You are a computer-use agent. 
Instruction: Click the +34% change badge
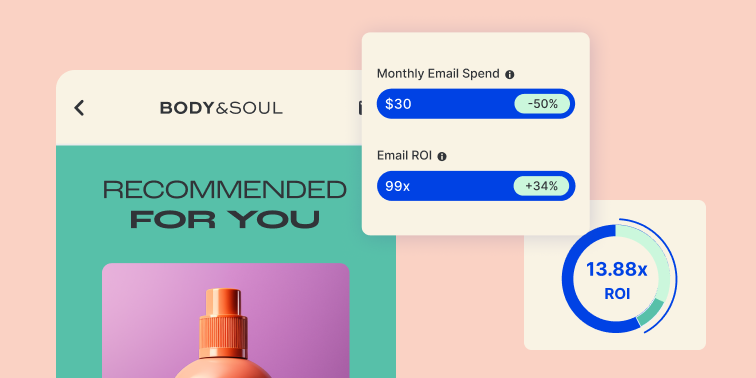[x=541, y=186]
